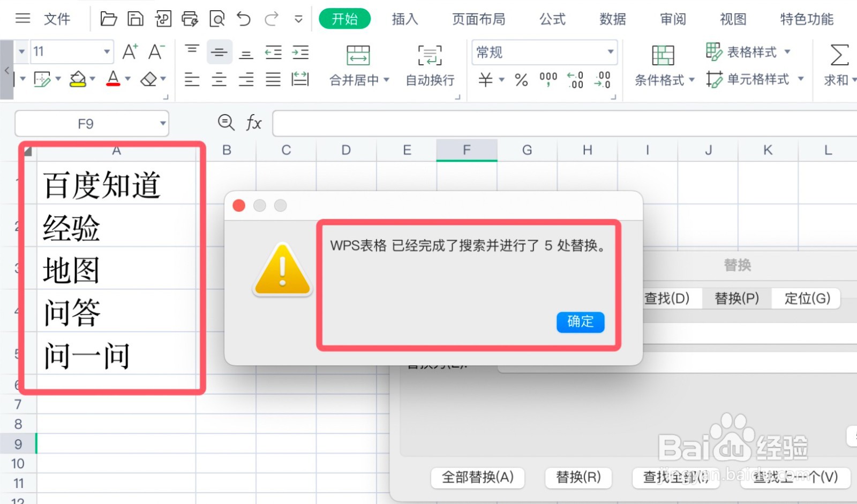Viewport: 857px width, 504px height.
Task: Save the document with the save icon
Action: point(136,19)
